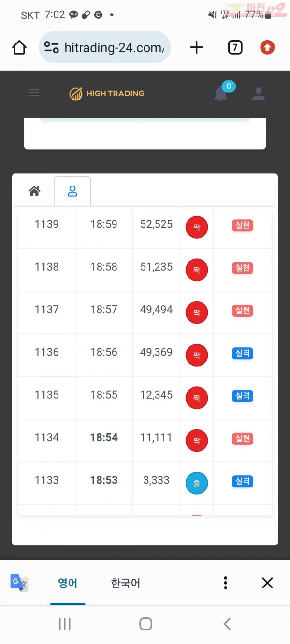
Task: Open the translate bar's three-dot options
Action: (x=225, y=583)
